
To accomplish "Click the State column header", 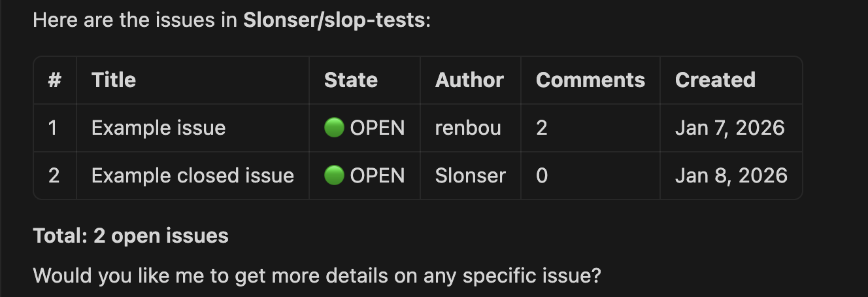I will click(351, 80).
